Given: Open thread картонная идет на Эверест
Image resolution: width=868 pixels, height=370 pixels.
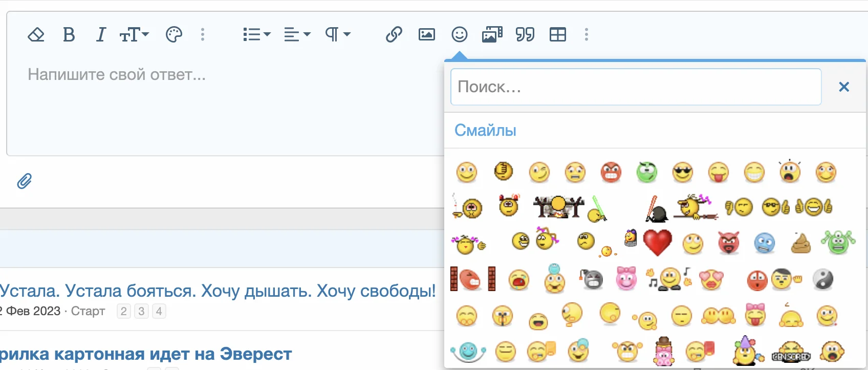Looking at the screenshot, I should 146,354.
